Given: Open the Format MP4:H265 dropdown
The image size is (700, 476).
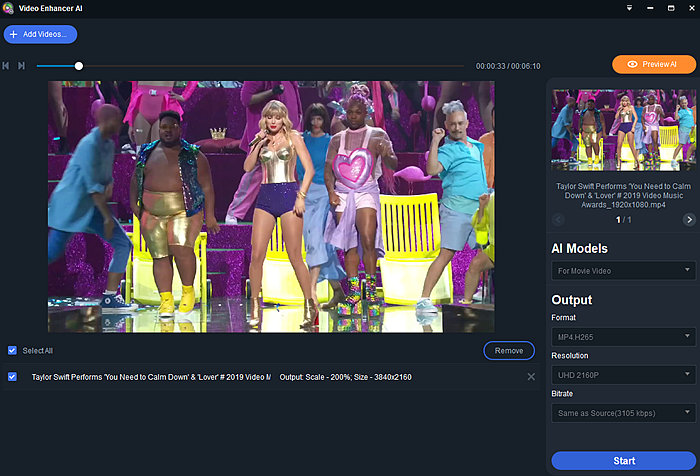Looking at the screenshot, I should (623, 337).
